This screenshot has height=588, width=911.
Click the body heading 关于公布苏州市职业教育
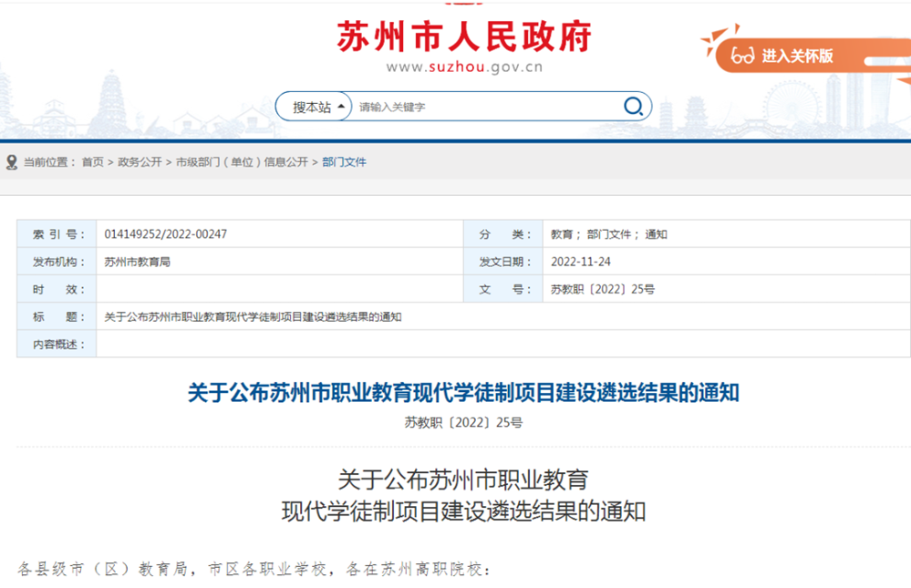(463, 480)
